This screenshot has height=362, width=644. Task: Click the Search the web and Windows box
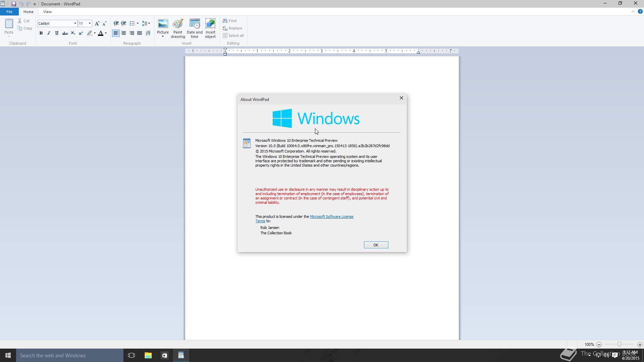(x=70, y=355)
